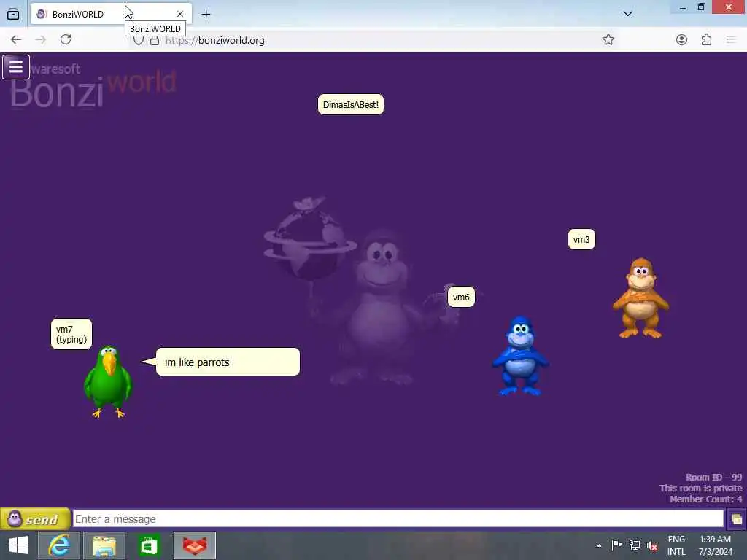This screenshot has width=747, height=560.
Task: Launch Internet Explorer from the taskbar
Action: pos(59,545)
